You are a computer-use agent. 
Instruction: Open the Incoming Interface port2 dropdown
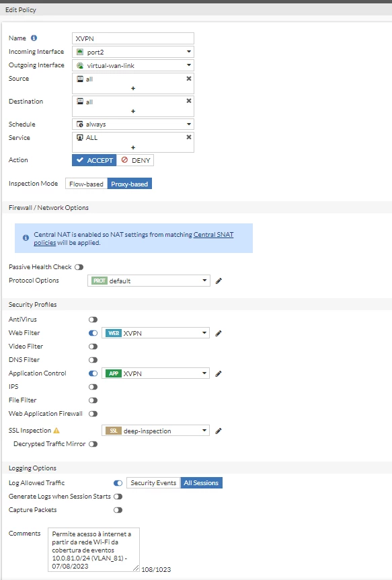(x=133, y=52)
